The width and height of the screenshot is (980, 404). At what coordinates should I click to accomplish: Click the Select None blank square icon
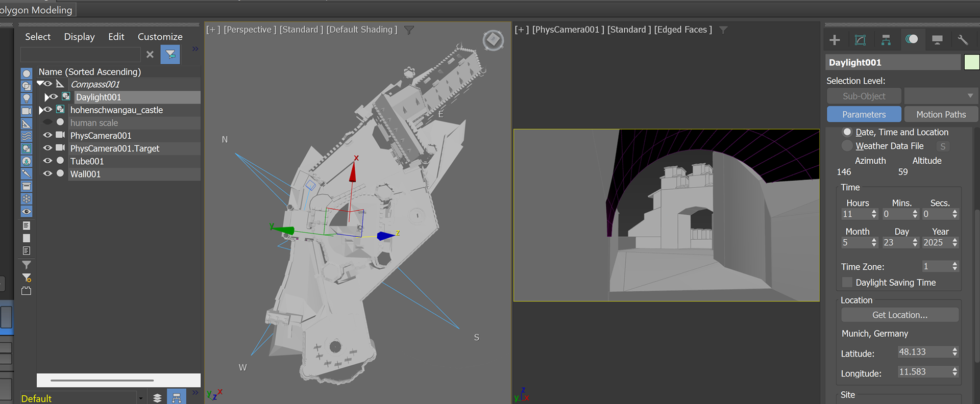click(27, 238)
